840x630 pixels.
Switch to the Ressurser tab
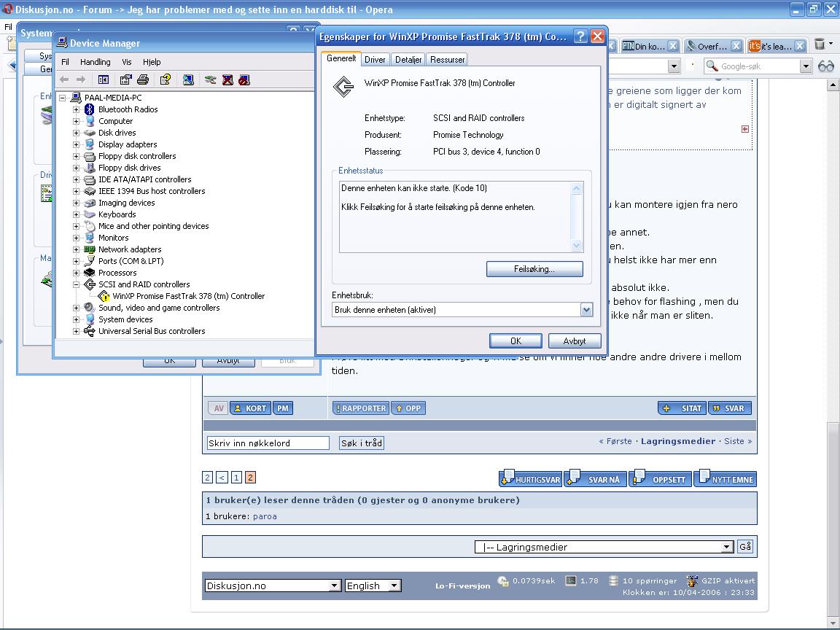click(x=447, y=60)
